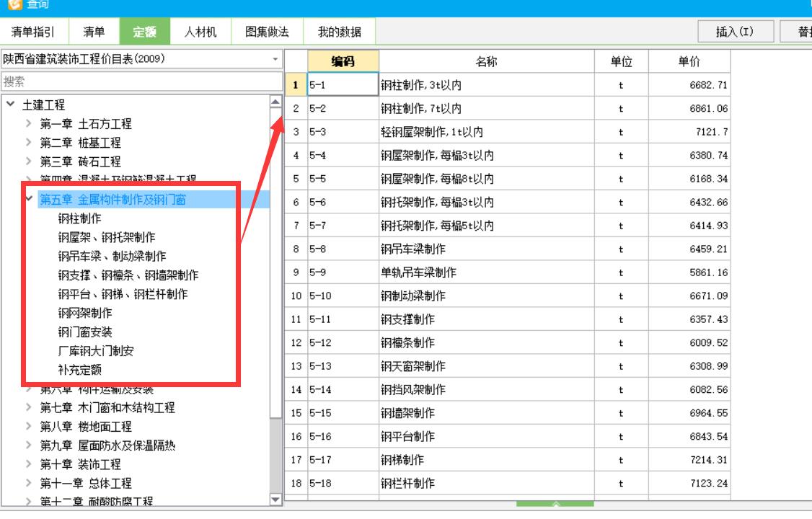Collapse the 土建工程 root node
The image size is (812, 519).
(x=10, y=105)
